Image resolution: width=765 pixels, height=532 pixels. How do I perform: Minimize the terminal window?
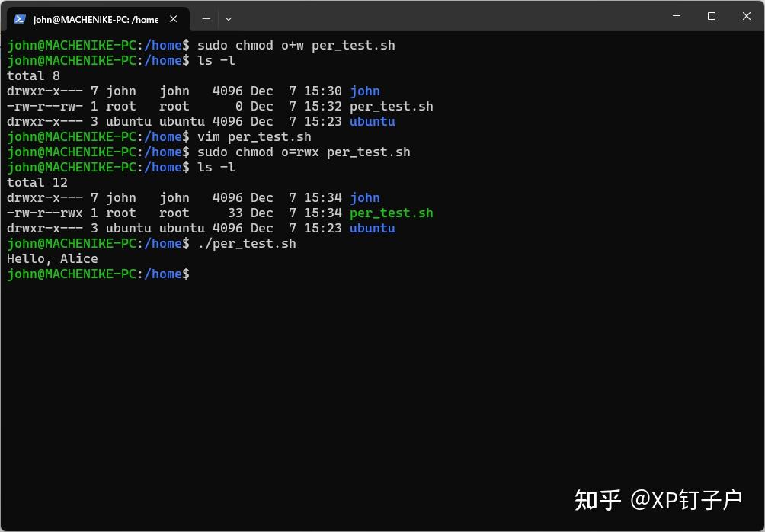tap(676, 15)
